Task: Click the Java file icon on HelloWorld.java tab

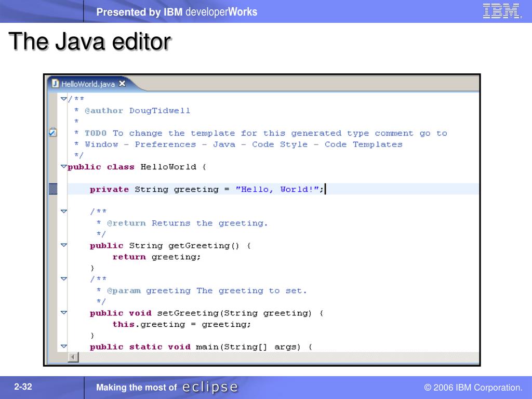Action: [55, 84]
